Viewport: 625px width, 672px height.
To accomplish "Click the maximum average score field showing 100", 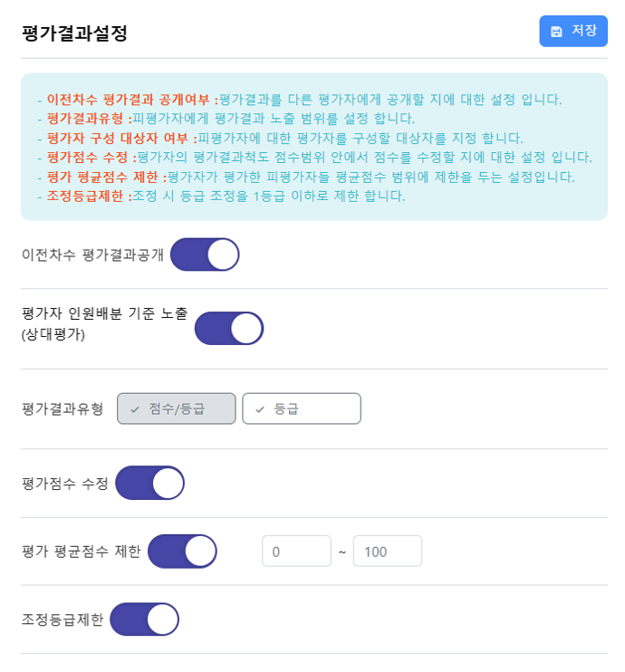I will (x=387, y=551).
